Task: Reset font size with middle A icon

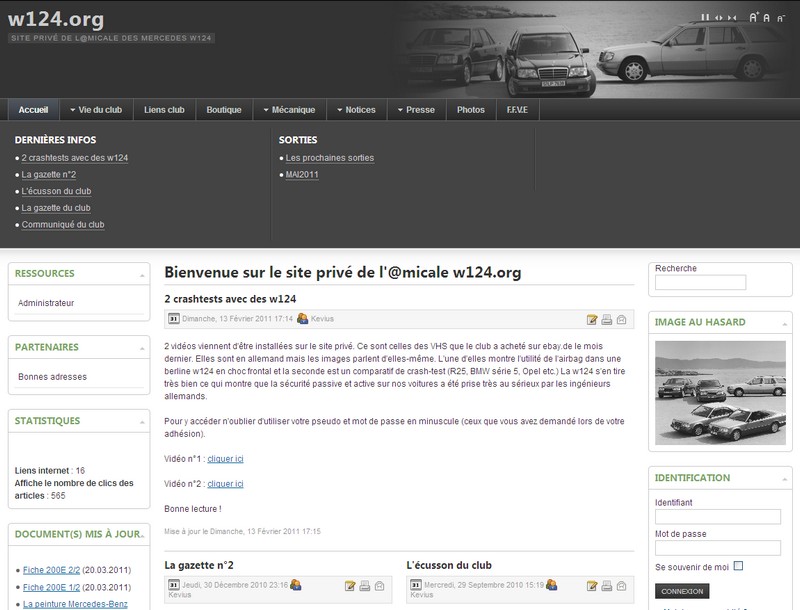Action: [766, 18]
